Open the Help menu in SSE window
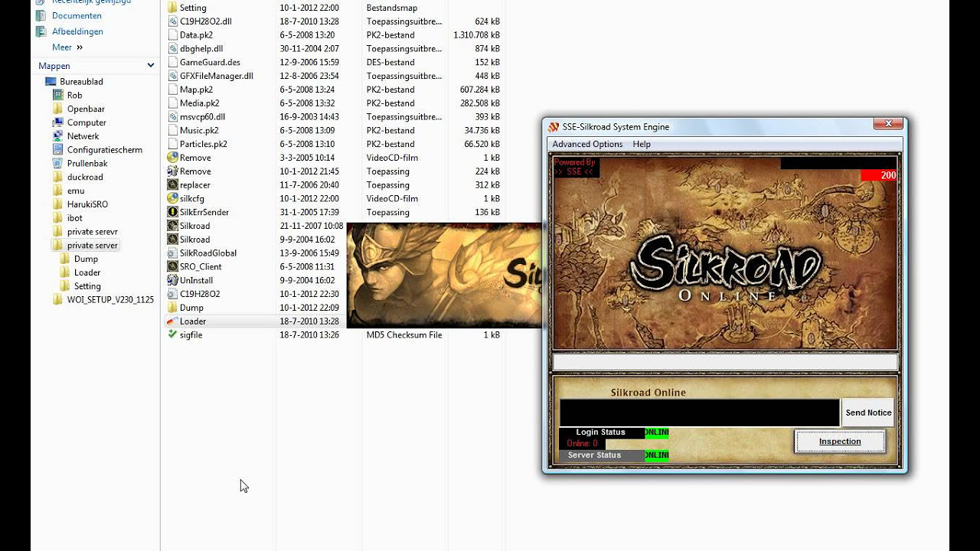 point(642,144)
